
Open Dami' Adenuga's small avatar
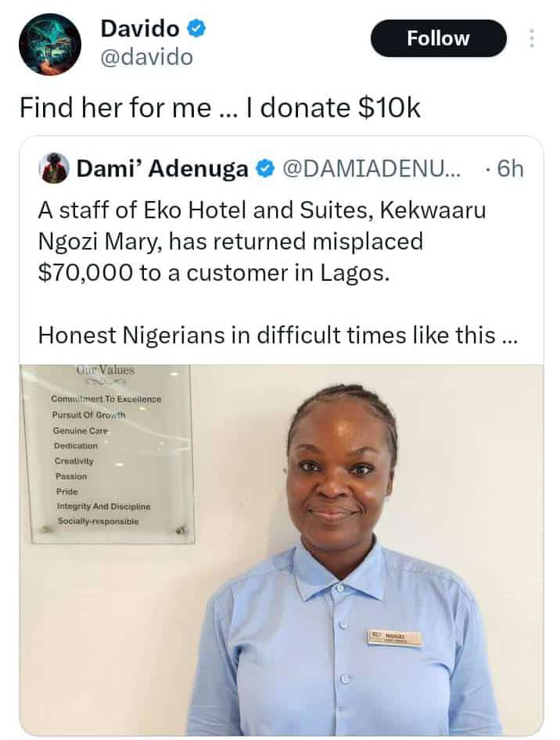(x=53, y=168)
